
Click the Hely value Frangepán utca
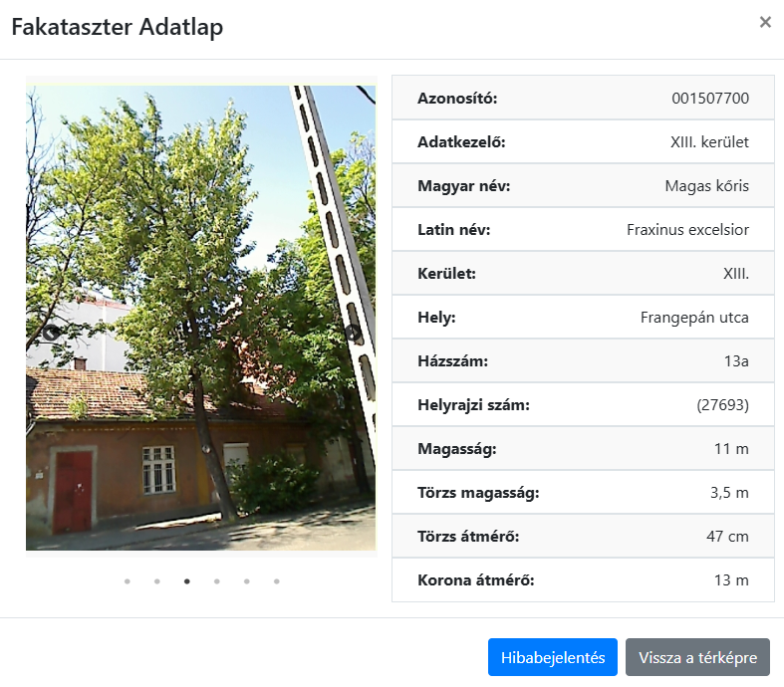click(694, 318)
